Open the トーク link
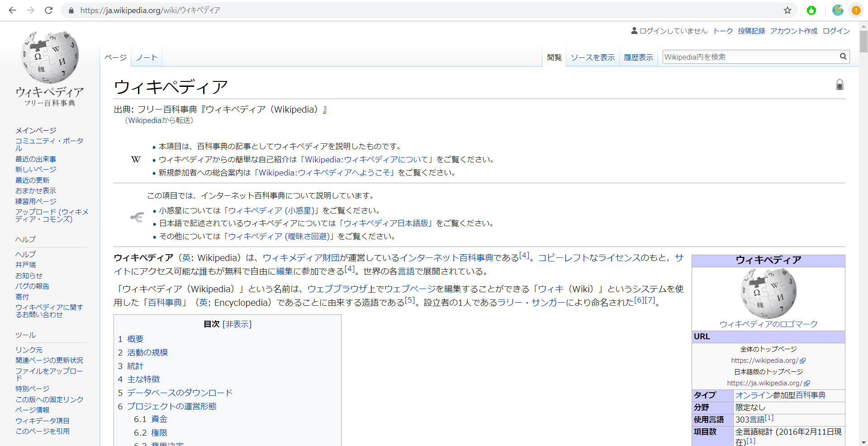The height and width of the screenshot is (446, 868). [723, 31]
